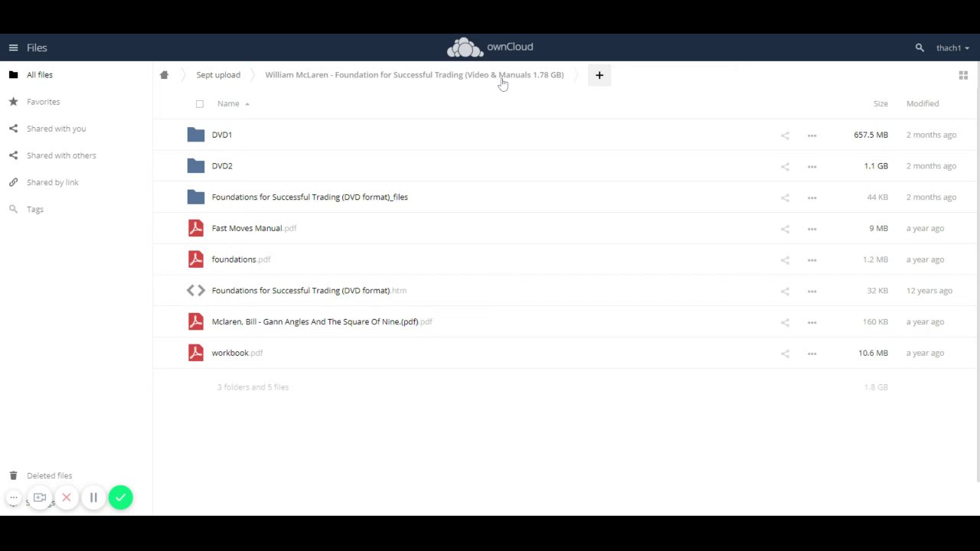Tick the select-all checkbox

pos(200,104)
